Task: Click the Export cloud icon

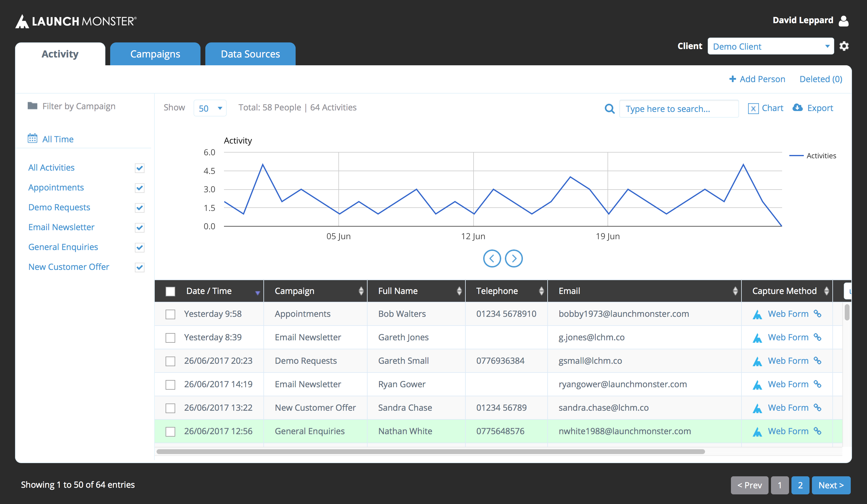Action: coord(797,108)
